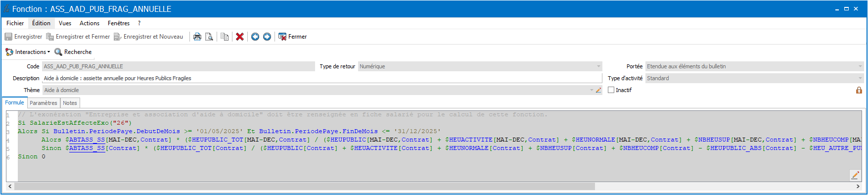Image resolution: width=868 pixels, height=195 pixels.
Task: Open the Vues menu
Action: [x=65, y=23]
